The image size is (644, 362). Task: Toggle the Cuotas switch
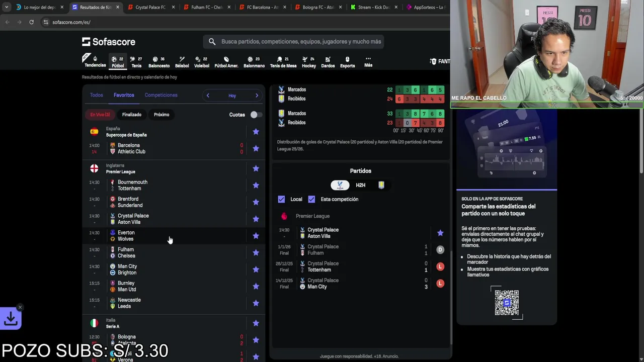point(256,115)
